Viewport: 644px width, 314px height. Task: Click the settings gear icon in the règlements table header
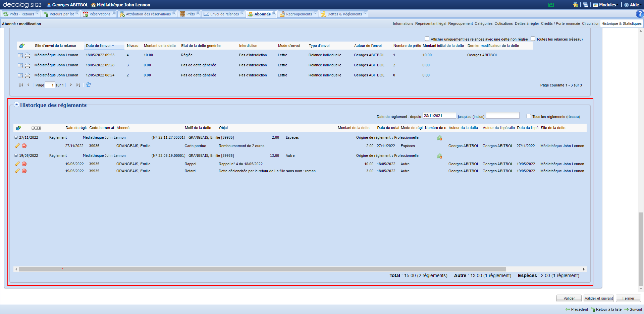pos(18,128)
